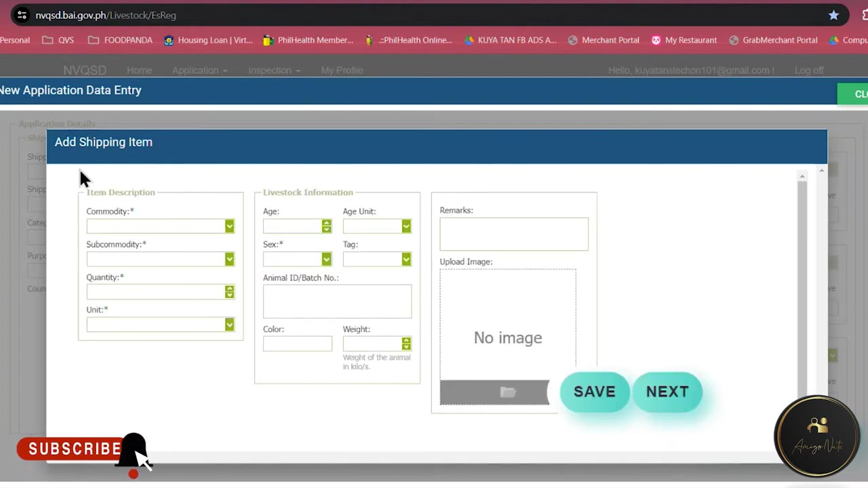868x488 pixels.
Task: Open the Personal bookmark folder
Action: tap(15, 40)
